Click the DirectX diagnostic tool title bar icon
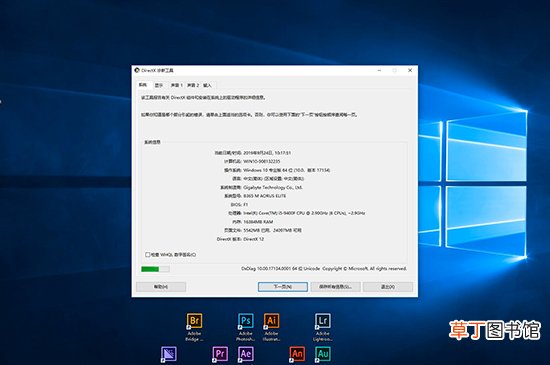Image resolution: width=550 pixels, height=365 pixels. [x=137, y=70]
